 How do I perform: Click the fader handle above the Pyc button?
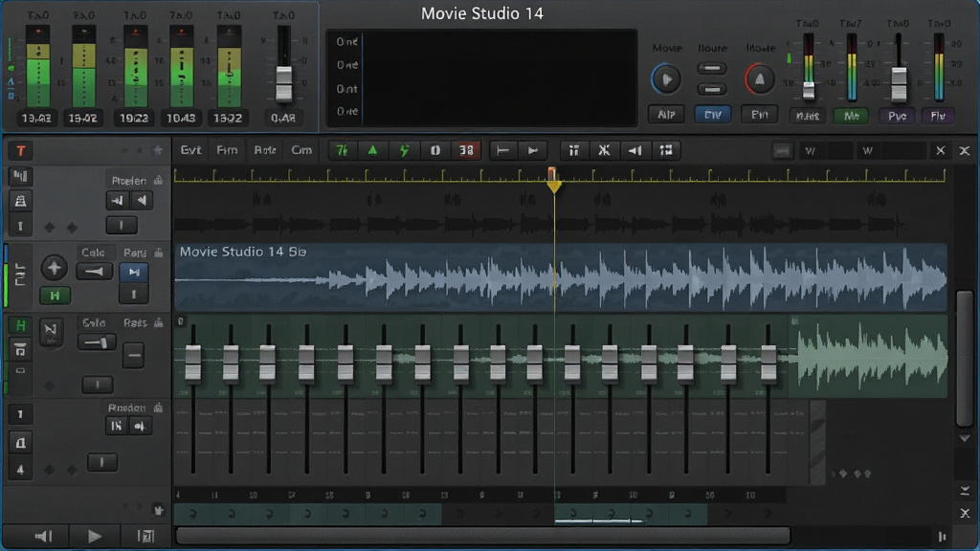pos(899,84)
